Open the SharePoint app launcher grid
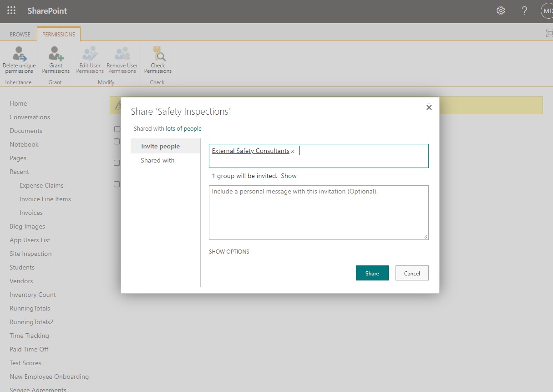This screenshot has width=553, height=392. (x=11, y=11)
